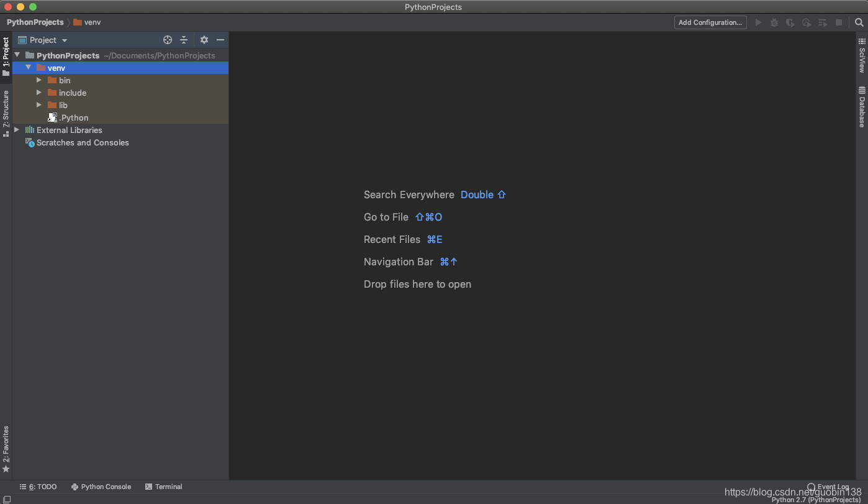This screenshot has height=504, width=868.
Task: Select the lib folder row
Action: tap(120, 105)
